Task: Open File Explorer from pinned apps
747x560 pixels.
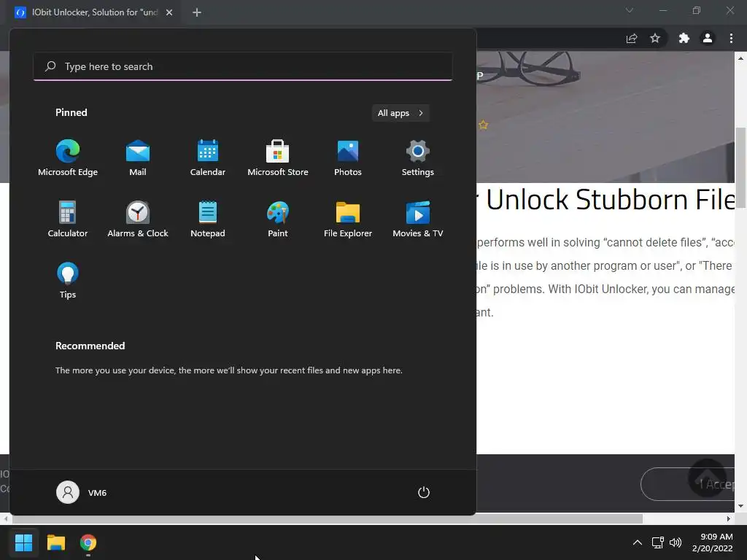Action: (348, 219)
